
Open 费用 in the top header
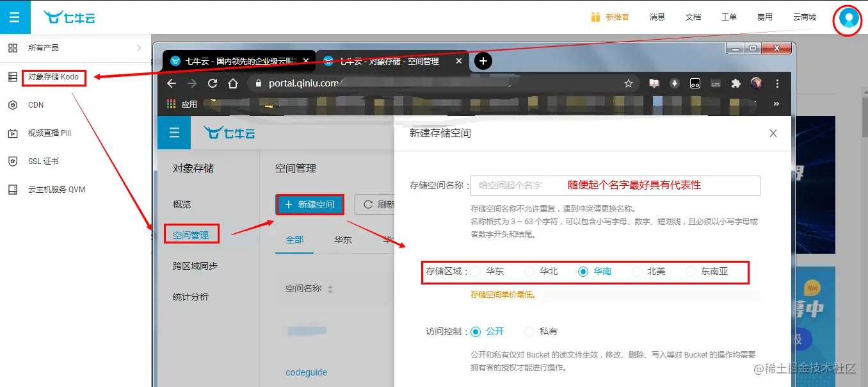click(765, 17)
